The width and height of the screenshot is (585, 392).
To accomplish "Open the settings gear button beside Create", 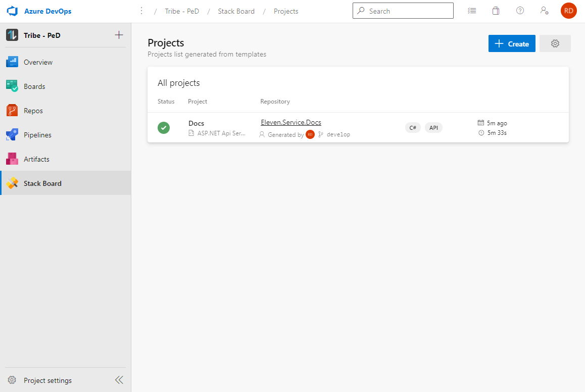I will point(555,43).
